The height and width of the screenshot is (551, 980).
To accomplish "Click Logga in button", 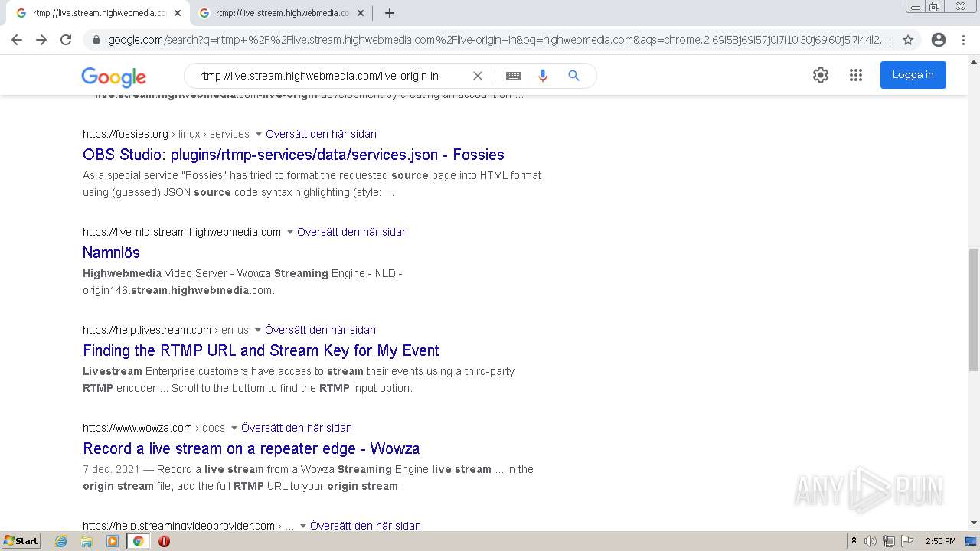I will pyautogui.click(x=913, y=75).
